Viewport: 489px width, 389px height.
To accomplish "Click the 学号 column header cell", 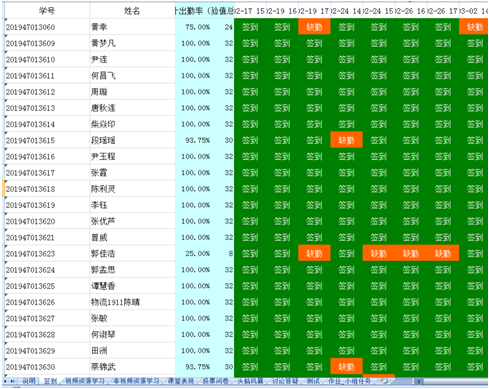I will (47, 11).
